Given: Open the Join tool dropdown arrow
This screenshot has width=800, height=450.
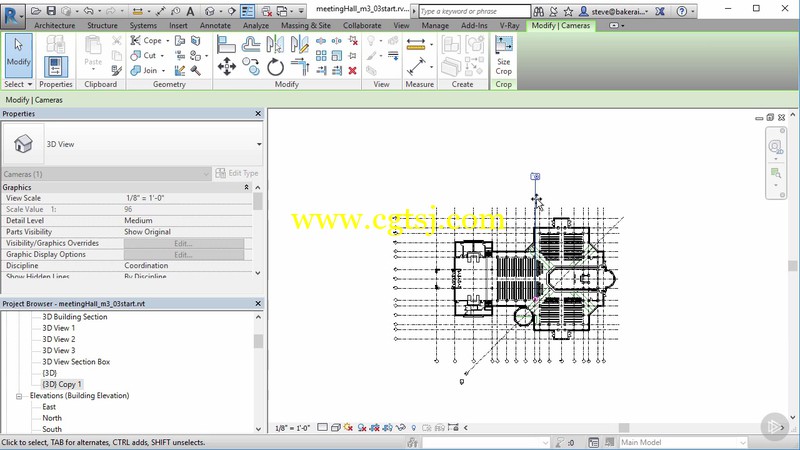Looking at the screenshot, I should pyautogui.click(x=163, y=71).
